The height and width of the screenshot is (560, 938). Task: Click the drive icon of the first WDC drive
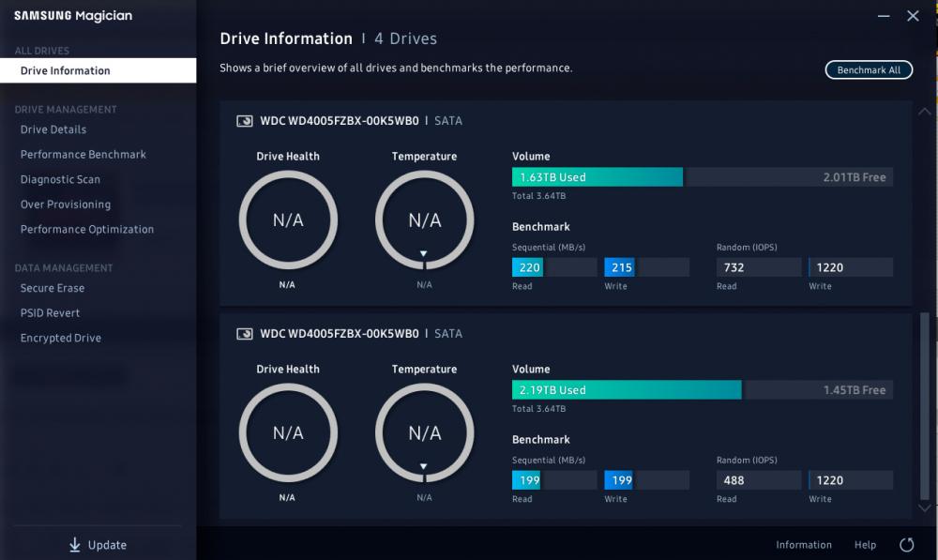pyautogui.click(x=244, y=121)
